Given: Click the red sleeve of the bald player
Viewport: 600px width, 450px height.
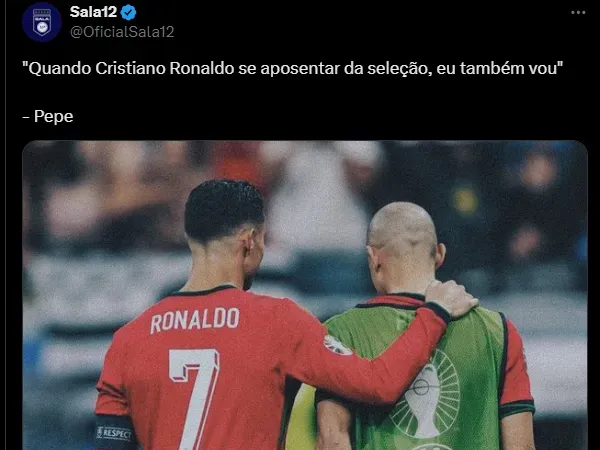Looking at the screenshot, I should click(x=517, y=367).
